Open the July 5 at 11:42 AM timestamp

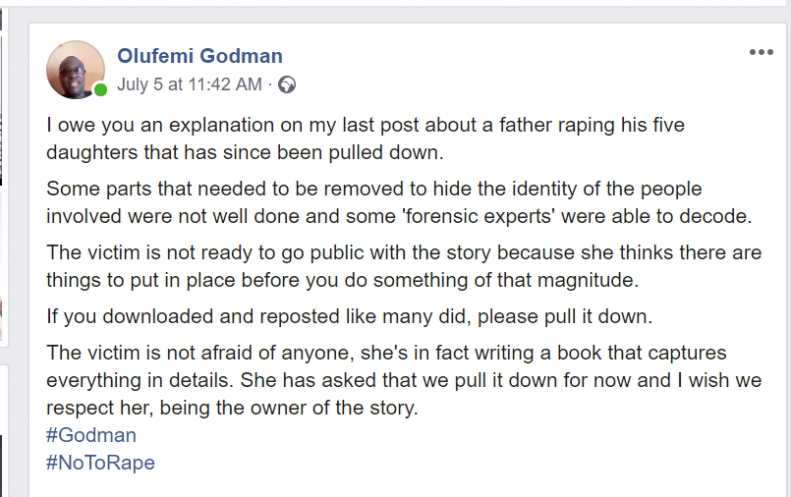[190, 84]
